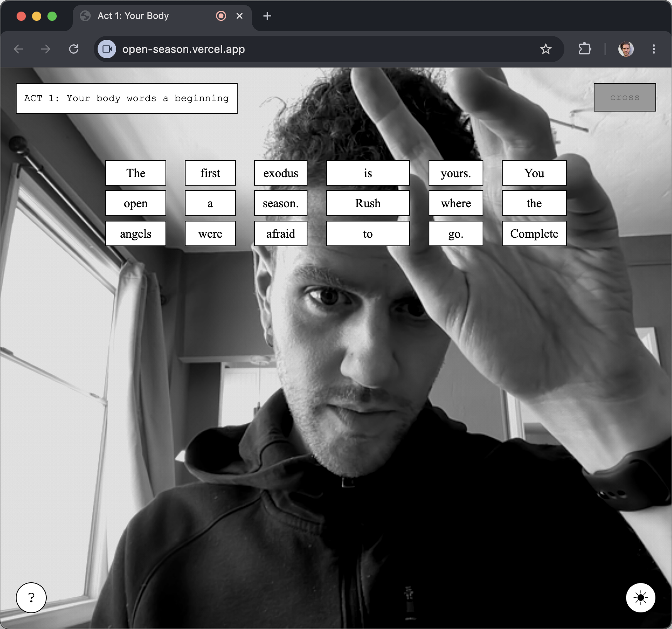Bookmark this page with the star icon
The image size is (672, 629).
tap(545, 49)
